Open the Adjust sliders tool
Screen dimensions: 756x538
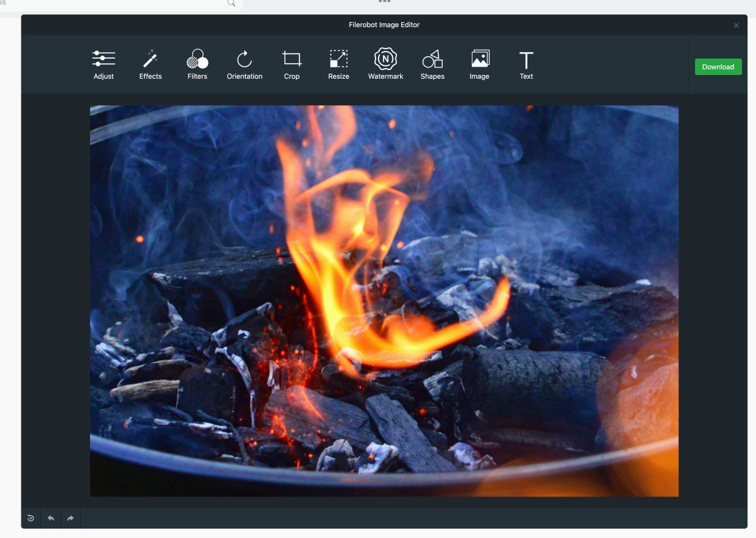(104, 65)
